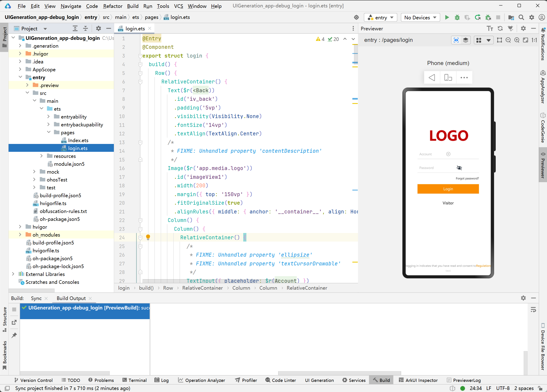Collapse the entry module folder
The width and height of the screenshot is (547, 392).
[20, 77]
